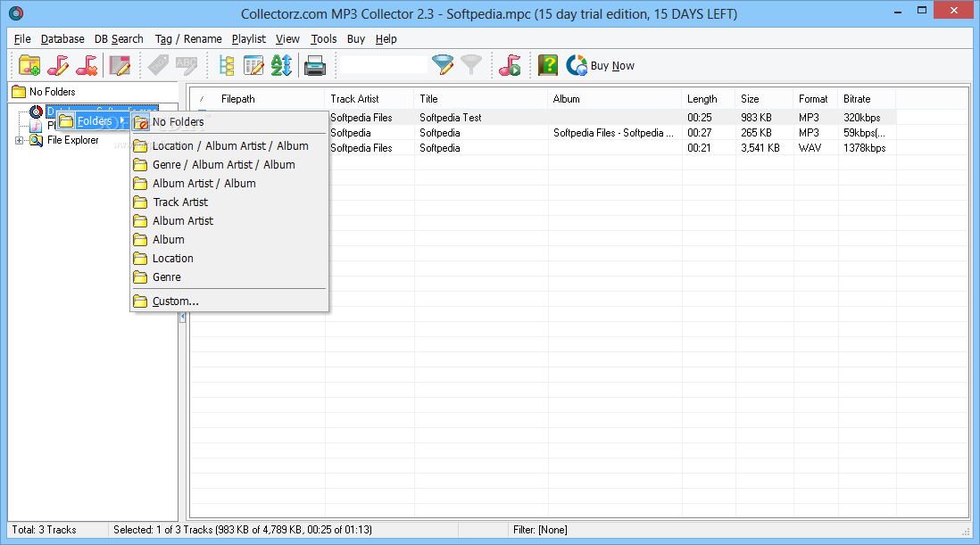Open the View menu
Screen dimensions: 980x545
(287, 38)
